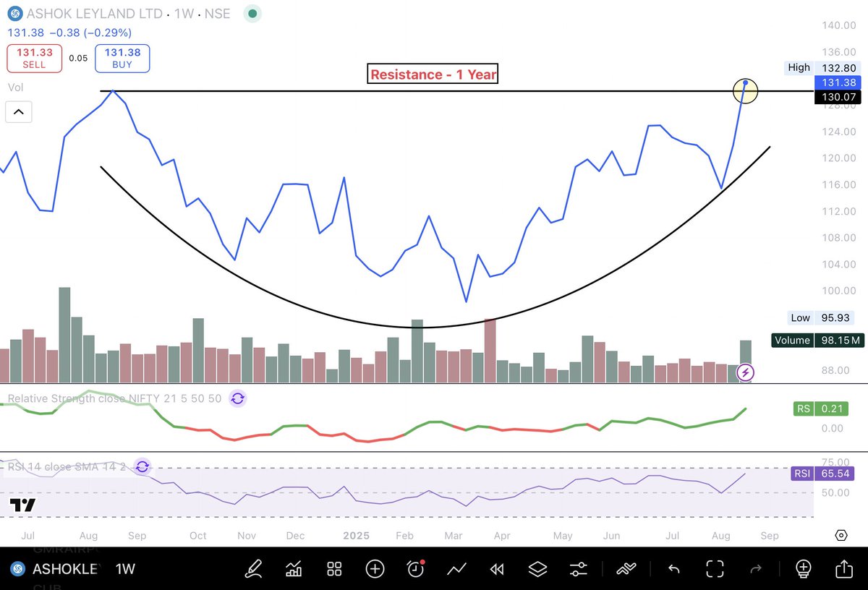Image resolution: width=868 pixels, height=590 pixels.
Task: Open RSI indicator refresh icon
Action: pyautogui.click(x=142, y=466)
